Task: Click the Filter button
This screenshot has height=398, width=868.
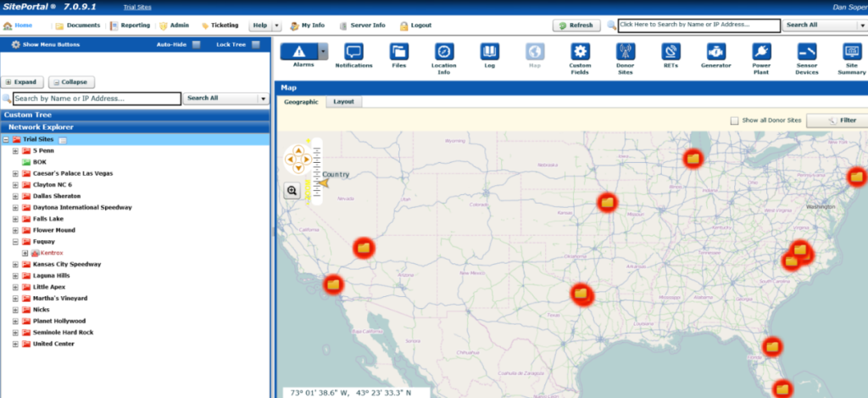Action: coord(837,121)
